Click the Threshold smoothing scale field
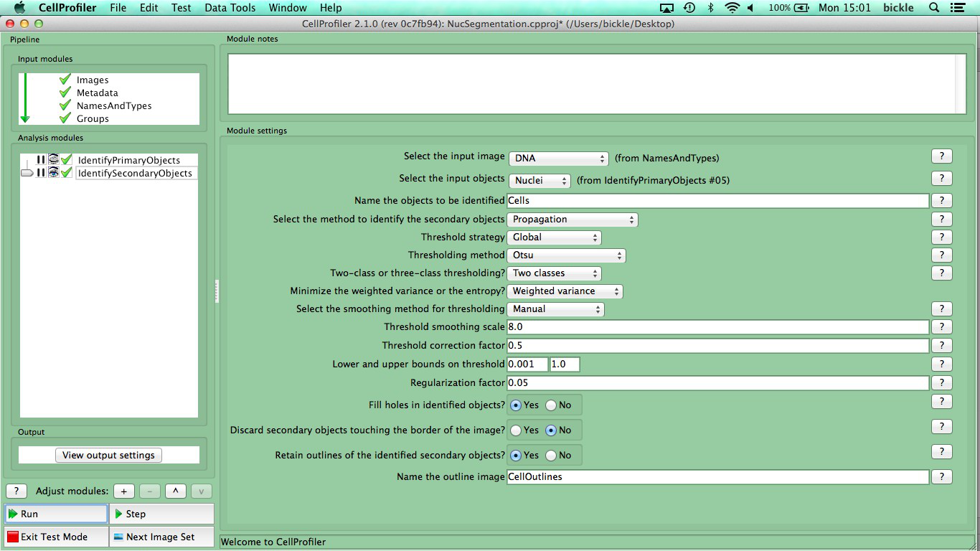Viewport: 980px width, 551px height. point(718,327)
